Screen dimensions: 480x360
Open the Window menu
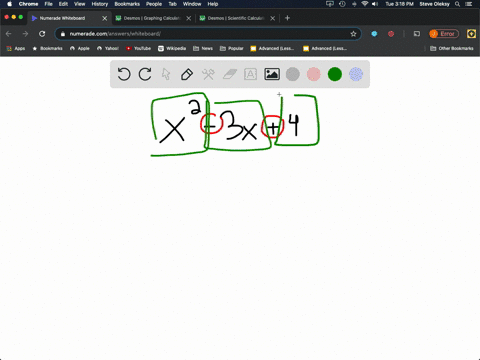tap(192, 4)
